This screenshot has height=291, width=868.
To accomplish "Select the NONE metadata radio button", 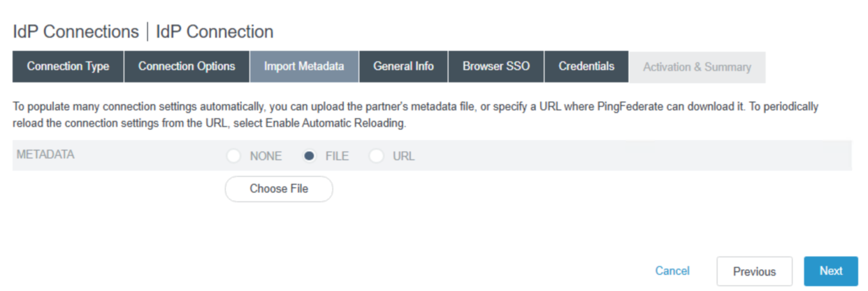I will coord(233,156).
